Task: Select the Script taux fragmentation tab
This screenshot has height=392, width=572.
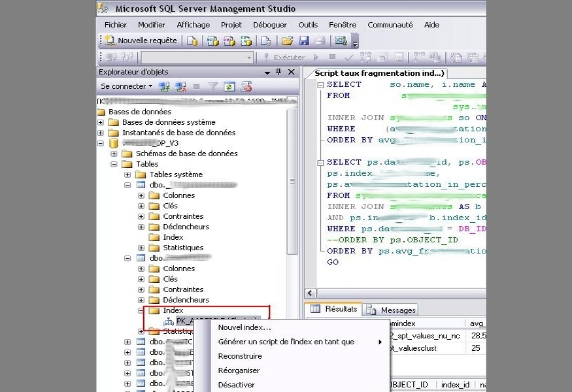Action: tap(379, 73)
